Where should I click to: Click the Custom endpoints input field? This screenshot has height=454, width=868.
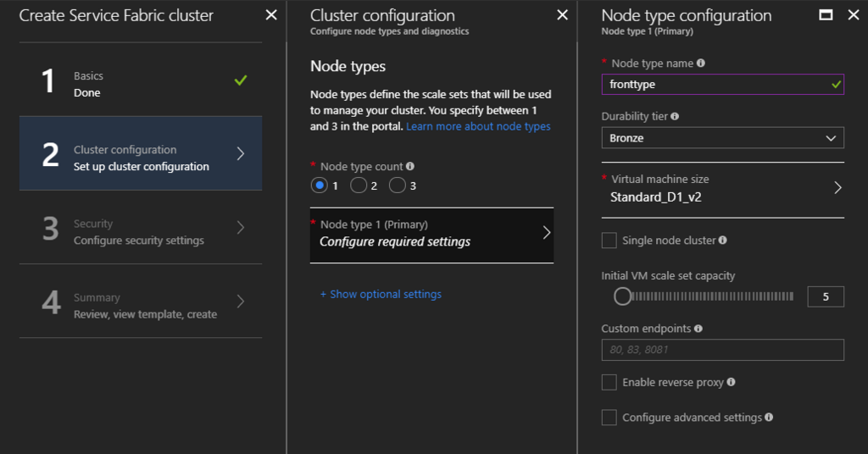point(722,350)
